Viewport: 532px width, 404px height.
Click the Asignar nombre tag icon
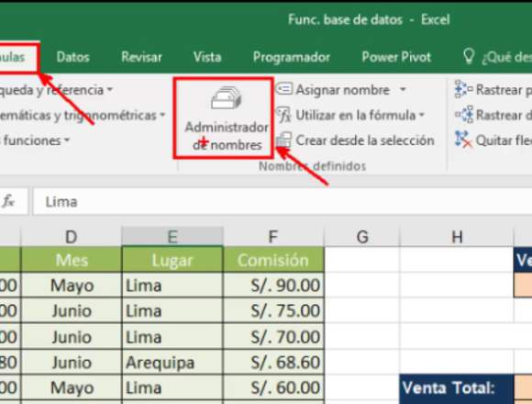pos(283,89)
